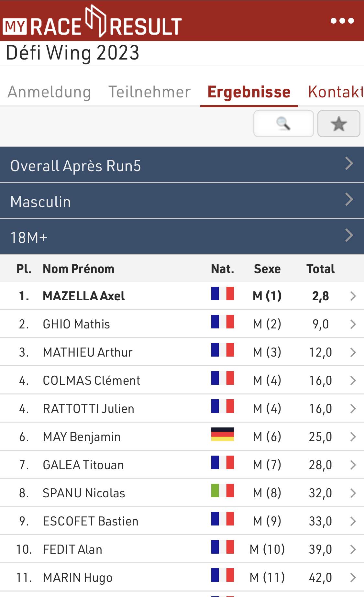Expand details arrow for GHIO Mathis
The image size is (364, 597).
[x=353, y=324]
